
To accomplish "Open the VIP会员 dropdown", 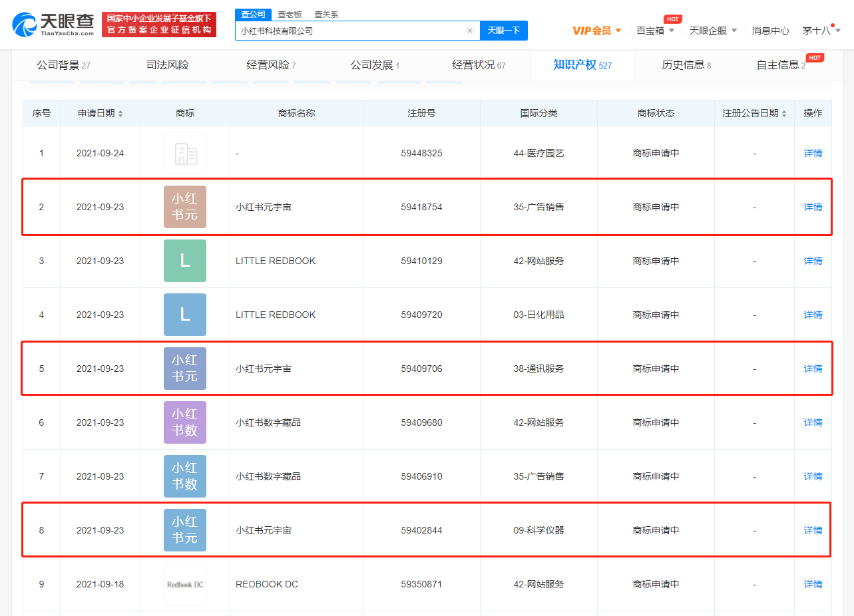I will coord(596,31).
